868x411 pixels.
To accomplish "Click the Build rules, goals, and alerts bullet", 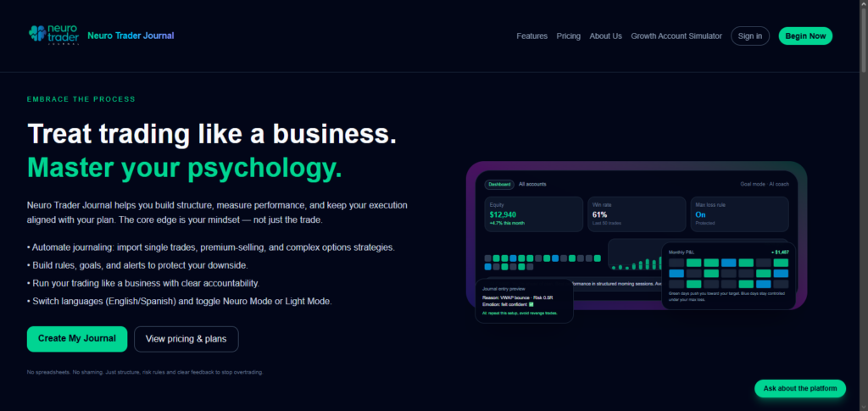I will [x=137, y=265].
